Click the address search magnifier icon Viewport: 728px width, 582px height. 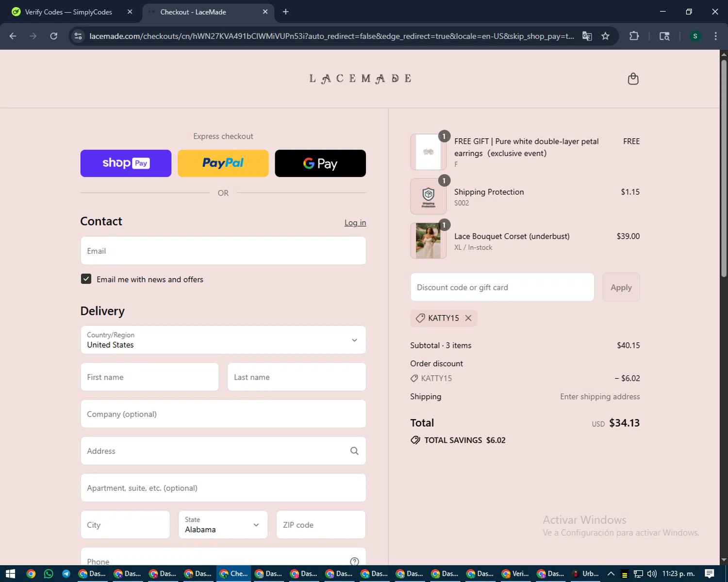pos(354,451)
